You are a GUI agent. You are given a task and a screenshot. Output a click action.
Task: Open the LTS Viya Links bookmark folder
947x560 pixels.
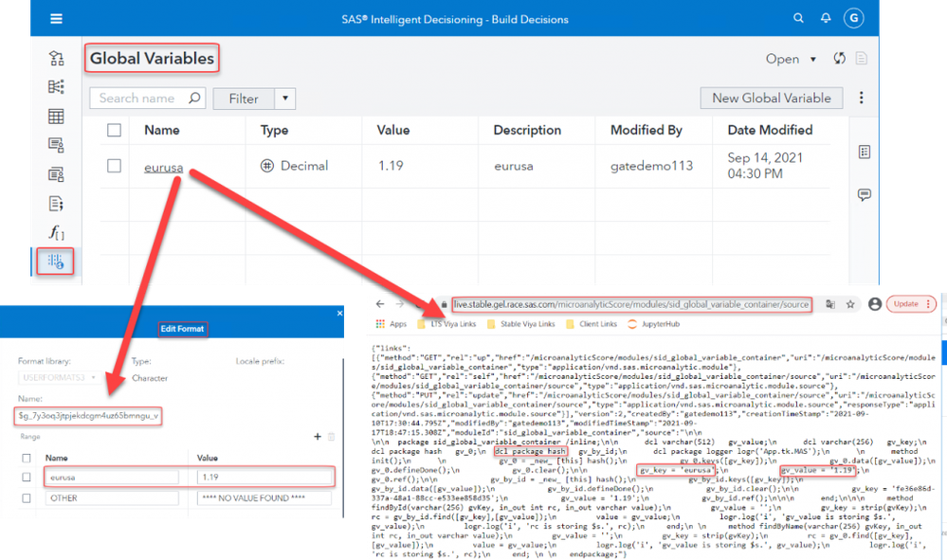(x=446, y=324)
